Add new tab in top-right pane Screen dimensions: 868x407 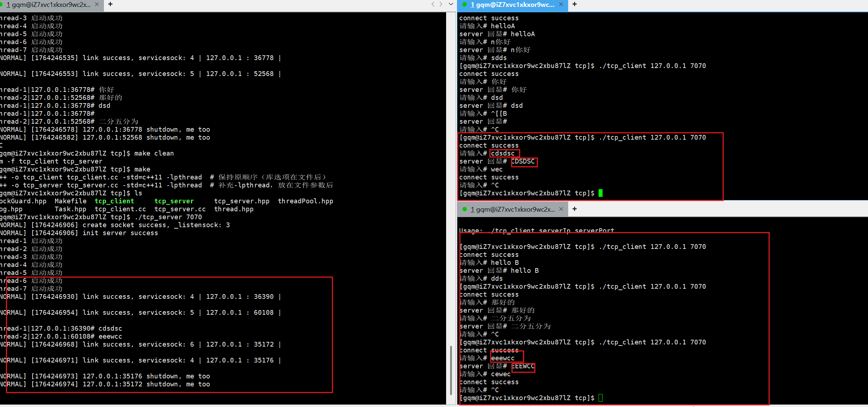(x=575, y=4)
